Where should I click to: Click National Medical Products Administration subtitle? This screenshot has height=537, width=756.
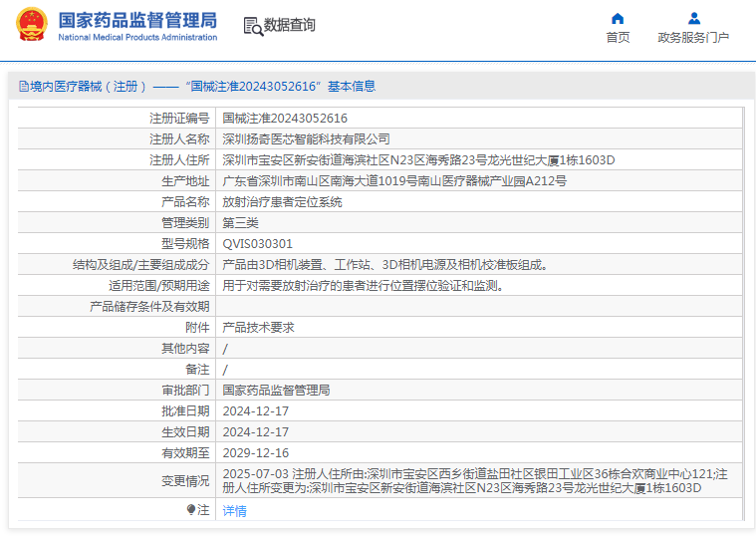click(137, 37)
